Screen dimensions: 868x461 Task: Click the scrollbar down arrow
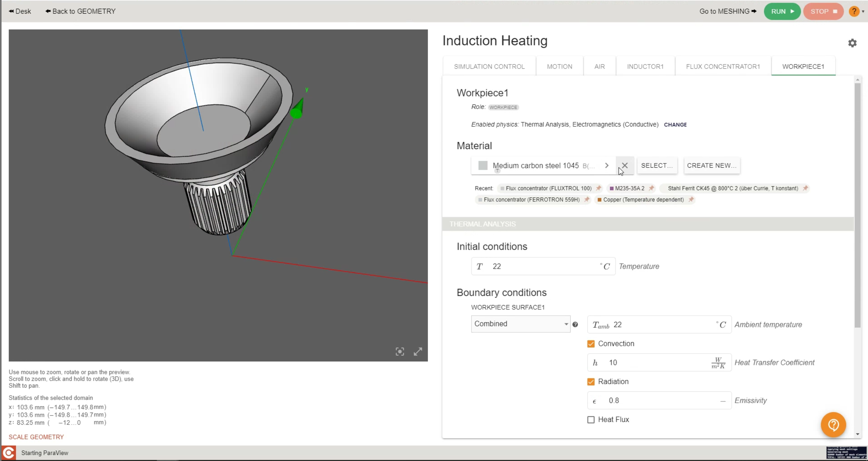[x=857, y=434]
